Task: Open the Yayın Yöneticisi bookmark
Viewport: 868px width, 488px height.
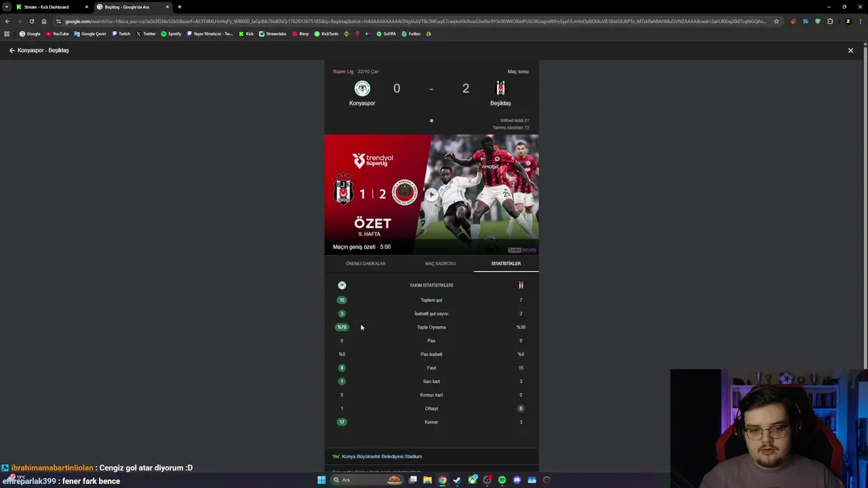Action: pyautogui.click(x=210, y=34)
